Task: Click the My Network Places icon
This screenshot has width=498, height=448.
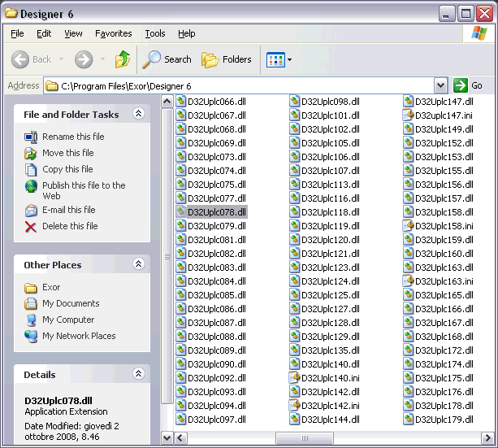Action: point(31,337)
